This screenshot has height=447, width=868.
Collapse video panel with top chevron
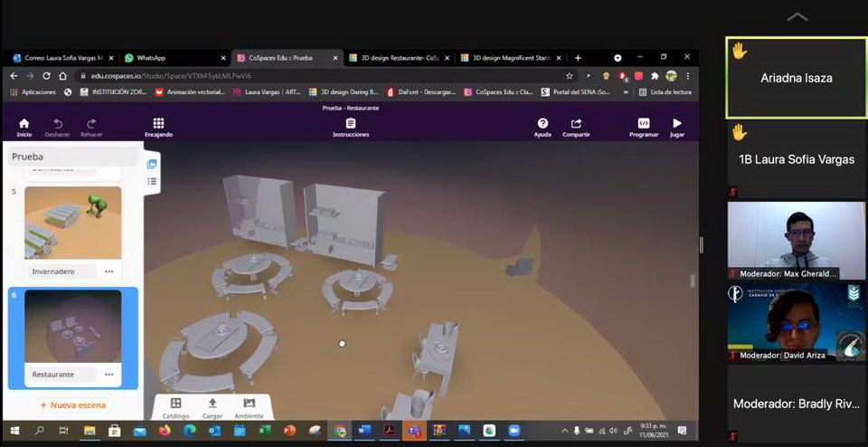tap(797, 17)
